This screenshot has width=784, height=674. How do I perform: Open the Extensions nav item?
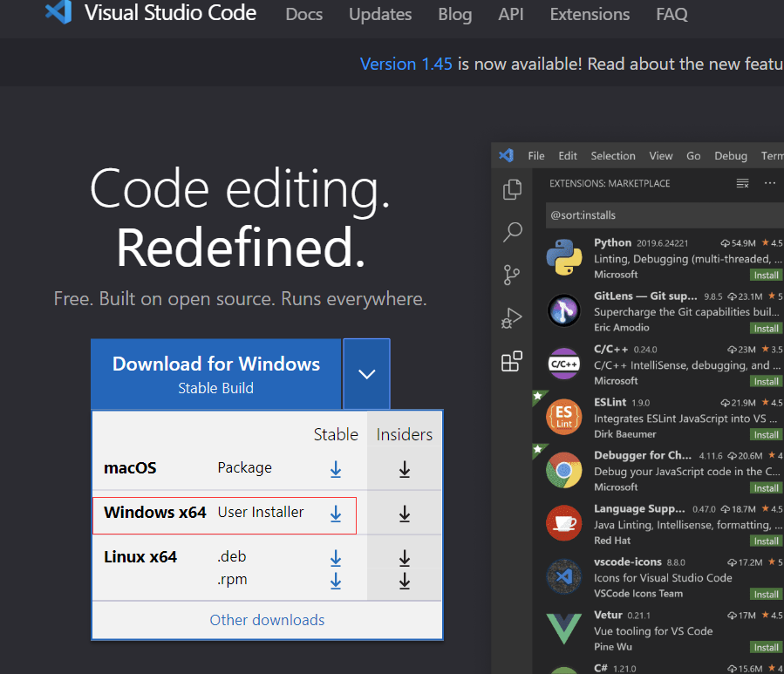coord(590,14)
